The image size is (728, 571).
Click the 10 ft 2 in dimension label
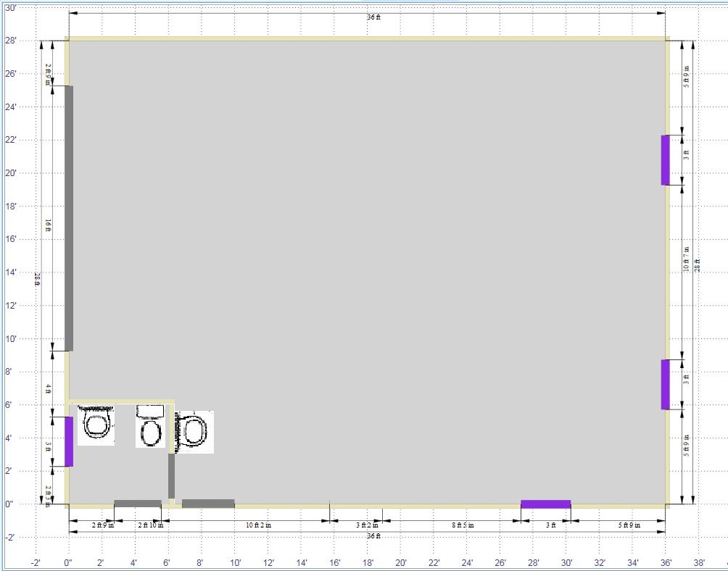click(257, 525)
